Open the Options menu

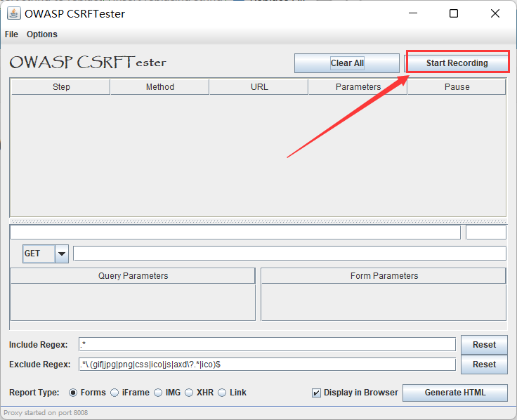42,34
